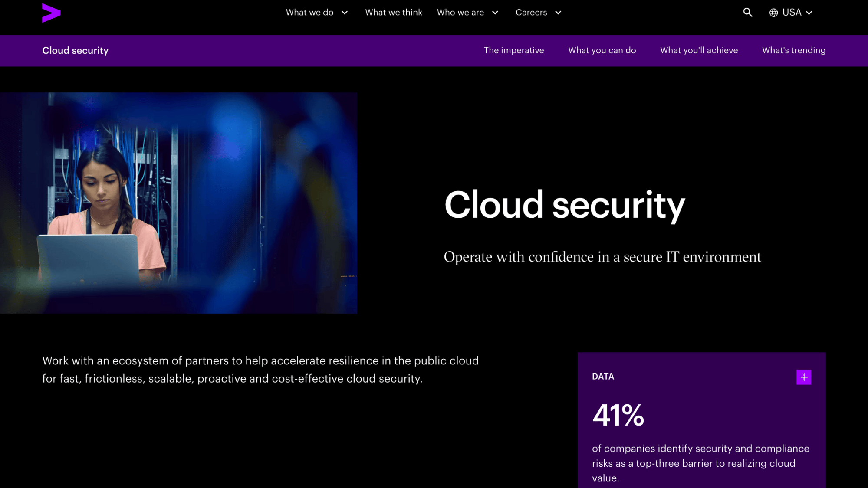Select the What we think menu item
This screenshot has width=868, height=488.
coord(393,13)
